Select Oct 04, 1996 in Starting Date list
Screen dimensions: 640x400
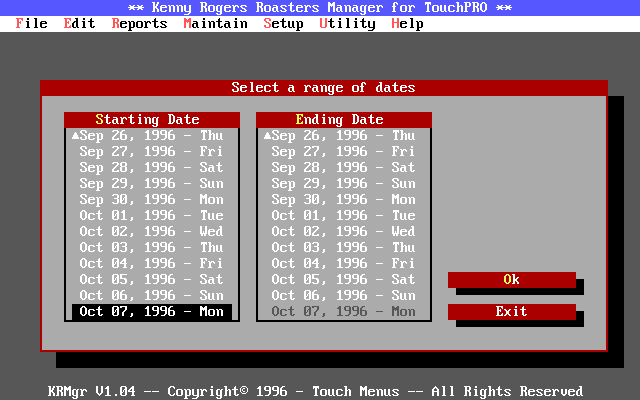tap(152, 263)
